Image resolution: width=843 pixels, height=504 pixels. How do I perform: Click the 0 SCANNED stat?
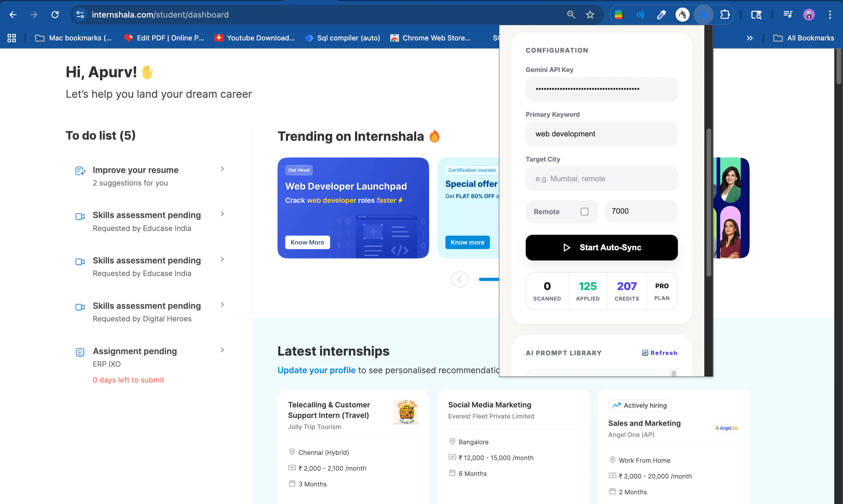coord(547,291)
